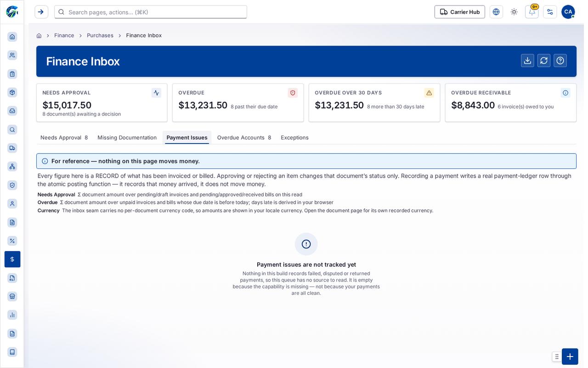The width and height of the screenshot is (588, 368).
Task: Open the people icon in the left sidebar
Action: (x=12, y=55)
